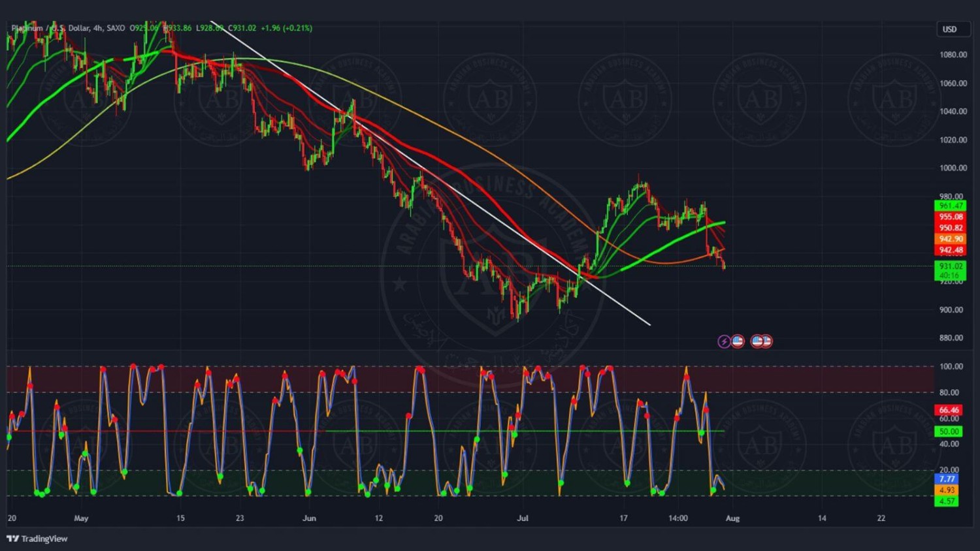
Task: Select the green 961.47 price label
Action: pos(951,206)
